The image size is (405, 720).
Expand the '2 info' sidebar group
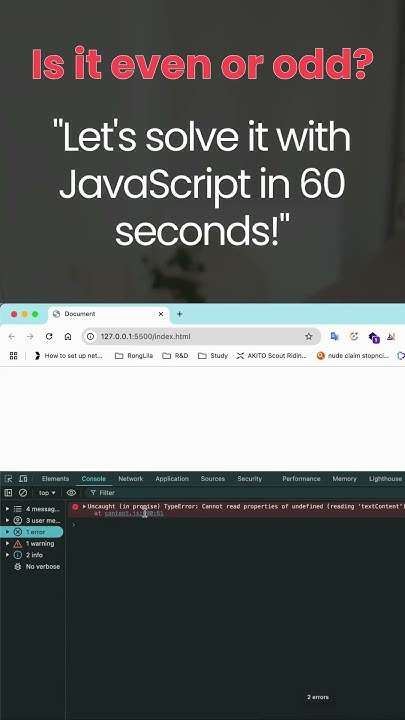(x=7, y=555)
